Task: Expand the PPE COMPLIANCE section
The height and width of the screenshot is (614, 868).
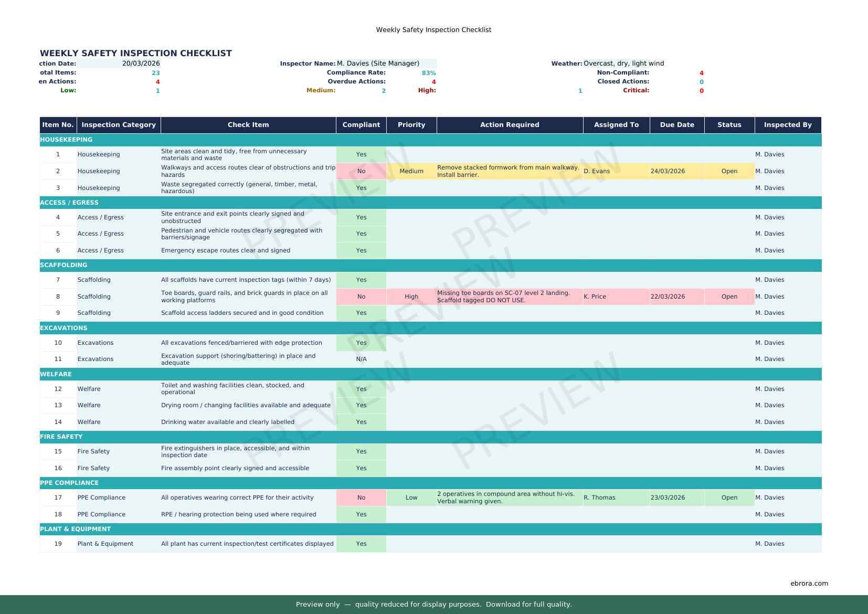Action: pyautogui.click(x=70, y=482)
